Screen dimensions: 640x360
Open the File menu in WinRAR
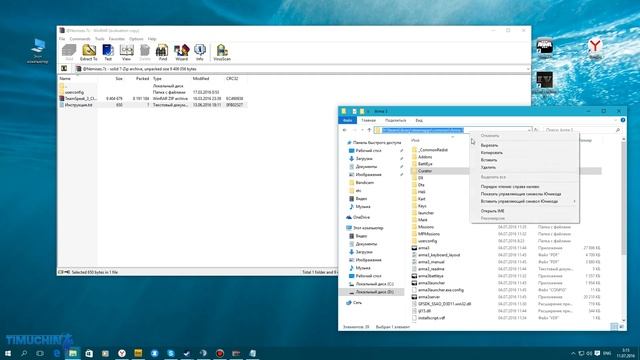pos(62,39)
